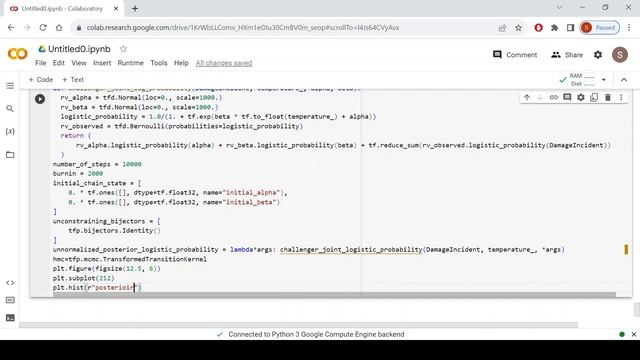Open the variables inspector panel
This screenshot has width=640, height=360.
10,131
